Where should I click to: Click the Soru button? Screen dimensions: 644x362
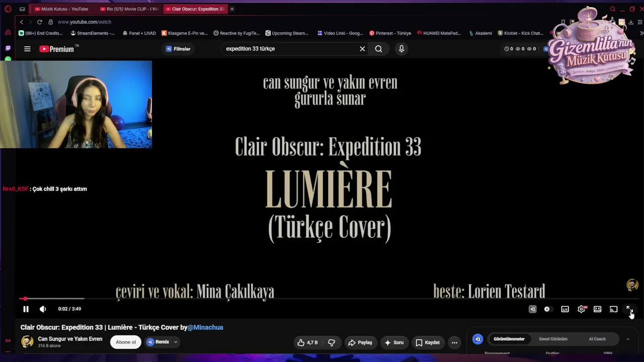(x=394, y=343)
